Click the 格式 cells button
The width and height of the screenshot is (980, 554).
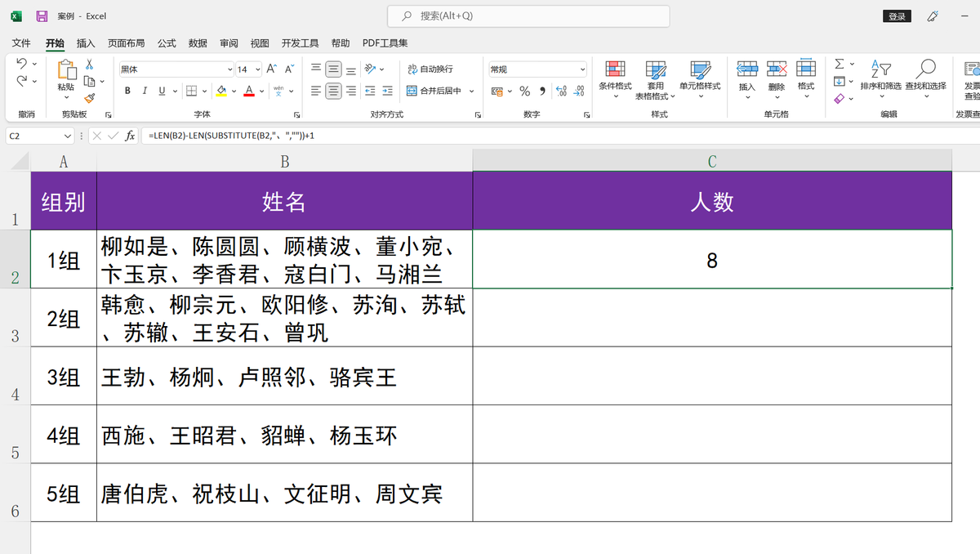pyautogui.click(x=806, y=79)
